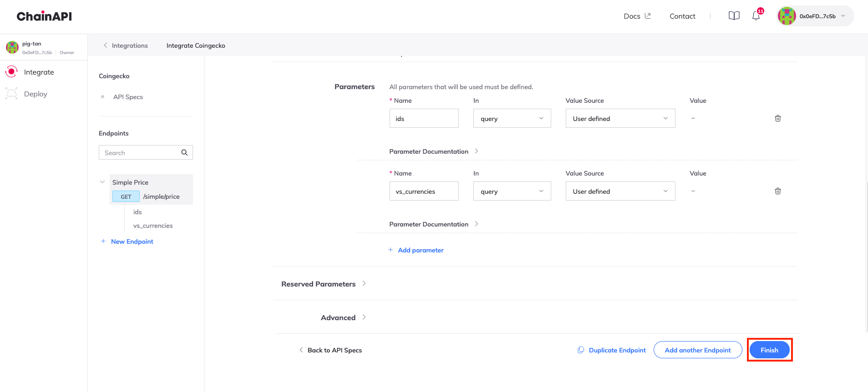Click the Add parameter link
Screen dimensions: 868x392
420,250
